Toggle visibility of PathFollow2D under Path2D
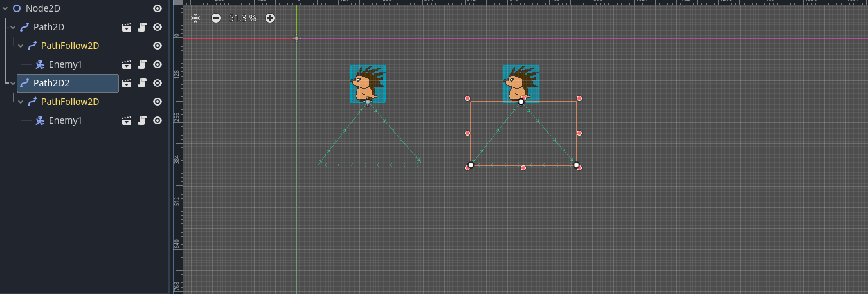The image size is (868, 294). (x=158, y=46)
